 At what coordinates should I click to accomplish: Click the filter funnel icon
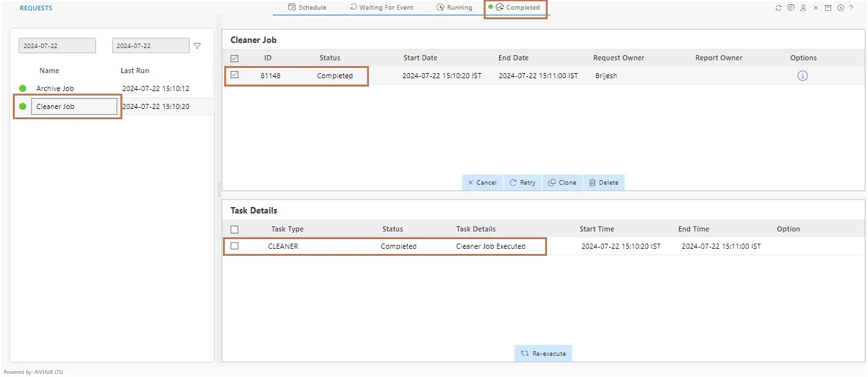pyautogui.click(x=197, y=46)
